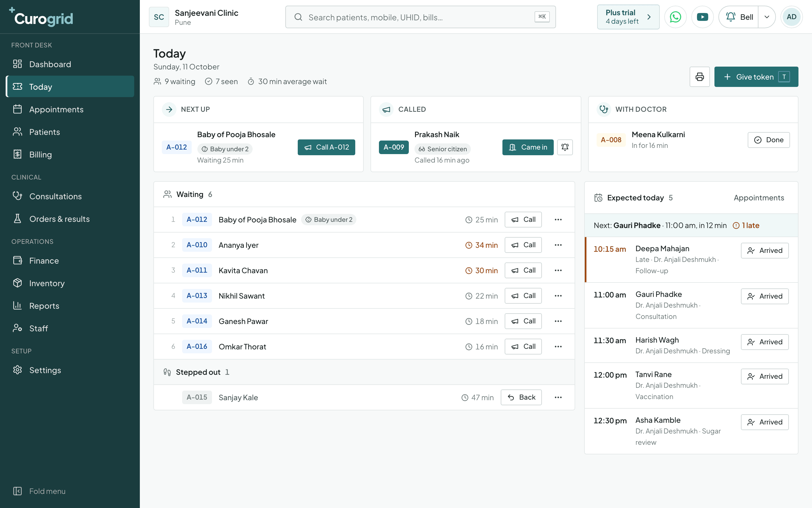Click the Give token button
The image size is (812, 508).
tap(756, 77)
